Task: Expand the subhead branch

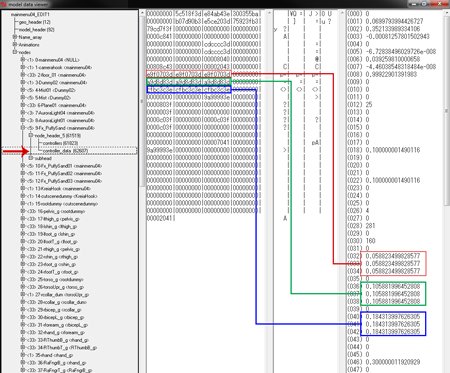Action: pyautogui.click(x=31, y=158)
